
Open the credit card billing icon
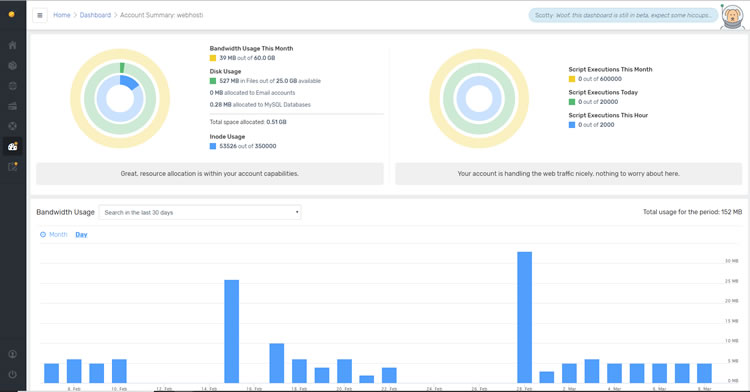[x=12, y=106]
